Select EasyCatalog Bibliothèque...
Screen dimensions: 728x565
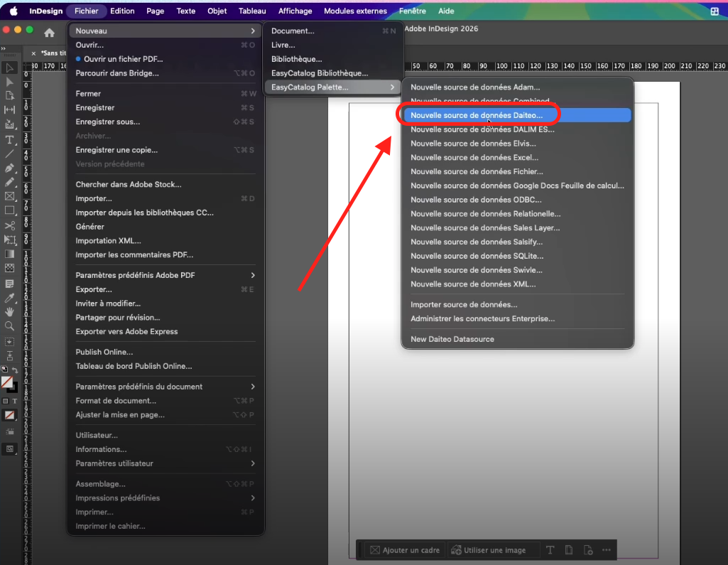(x=333, y=73)
